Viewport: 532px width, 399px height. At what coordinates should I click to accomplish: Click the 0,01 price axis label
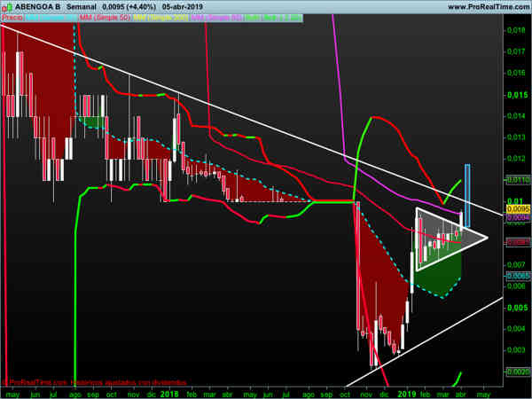[515, 201]
